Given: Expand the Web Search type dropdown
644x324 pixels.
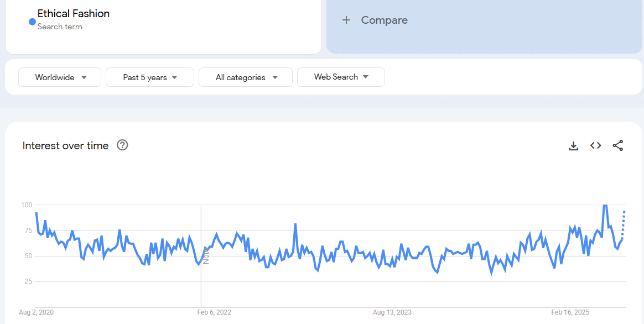Looking at the screenshot, I should (341, 77).
